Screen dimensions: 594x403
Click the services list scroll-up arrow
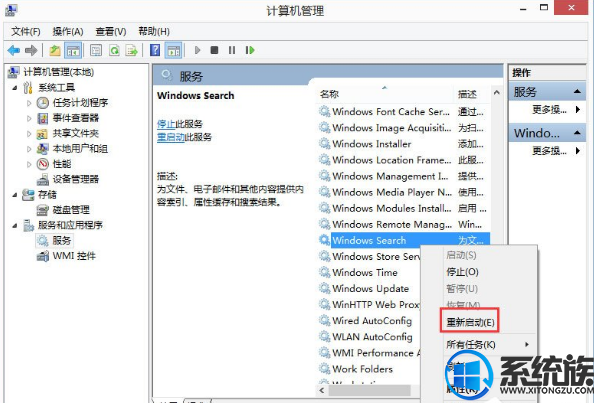point(497,92)
